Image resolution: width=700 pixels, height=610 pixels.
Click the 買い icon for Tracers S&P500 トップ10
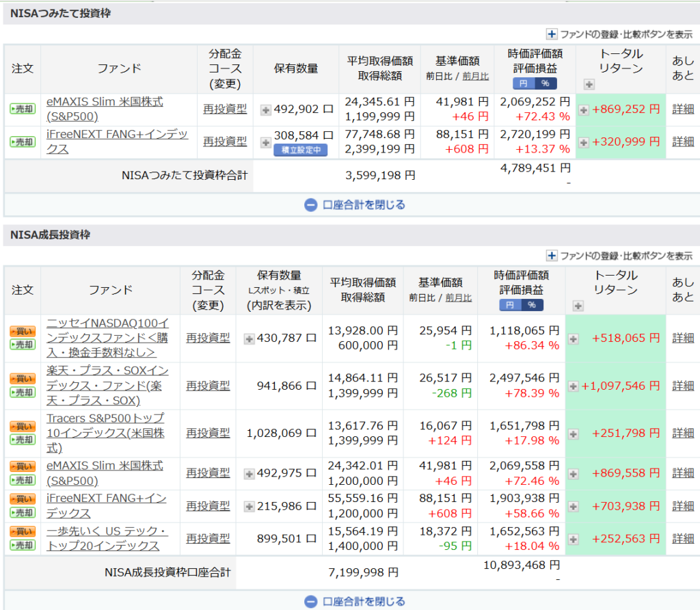point(22,426)
